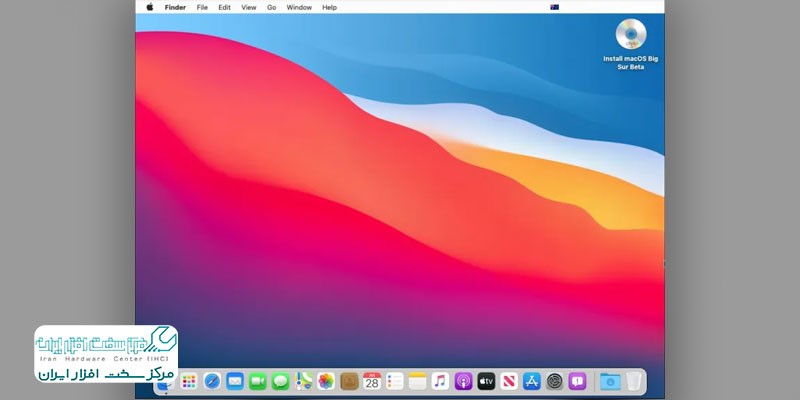
Task: Open the News app in the Dock
Action: point(509,381)
